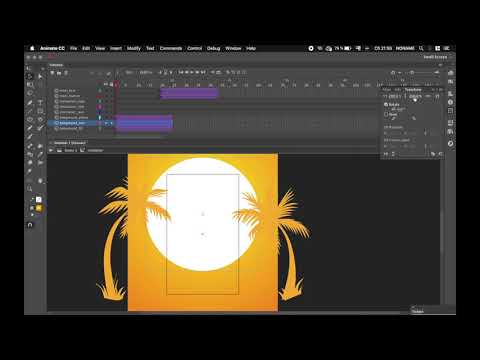Click the Delete layer trash icon

point(66,72)
